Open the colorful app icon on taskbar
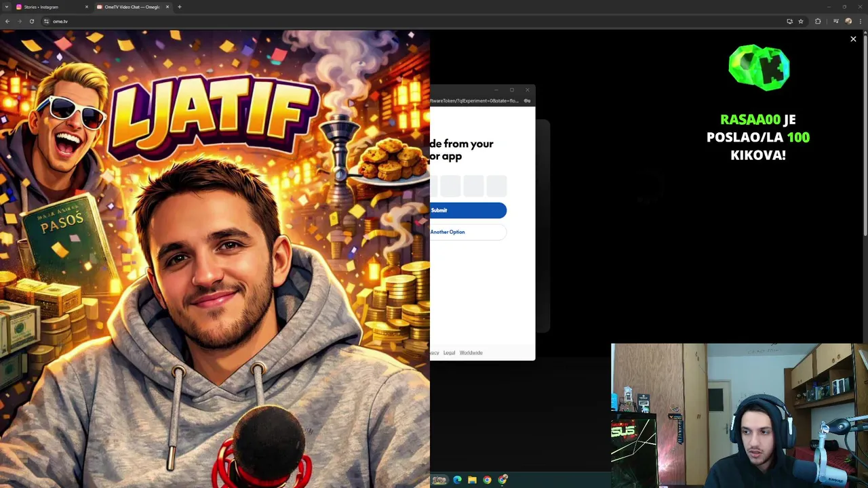 pyautogui.click(x=502, y=480)
